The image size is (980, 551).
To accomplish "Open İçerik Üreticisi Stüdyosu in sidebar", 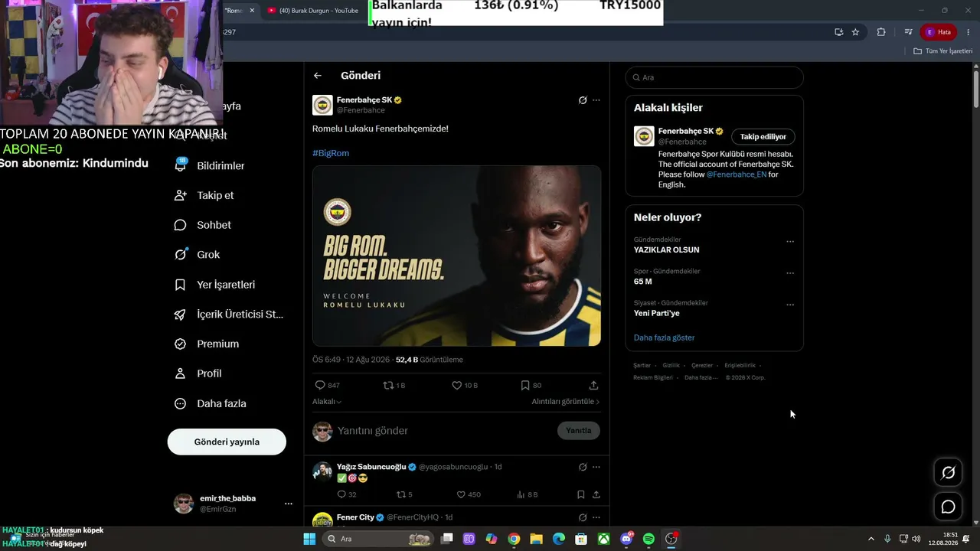I will click(229, 315).
